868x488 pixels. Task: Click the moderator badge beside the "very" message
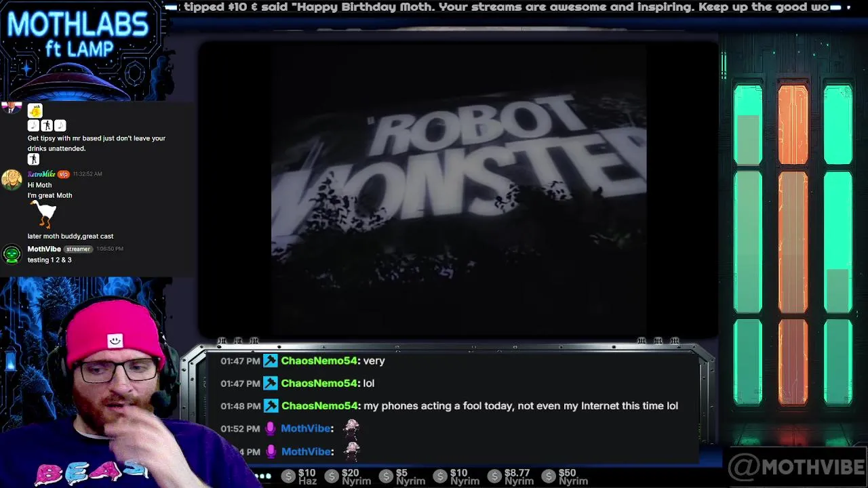click(x=271, y=361)
